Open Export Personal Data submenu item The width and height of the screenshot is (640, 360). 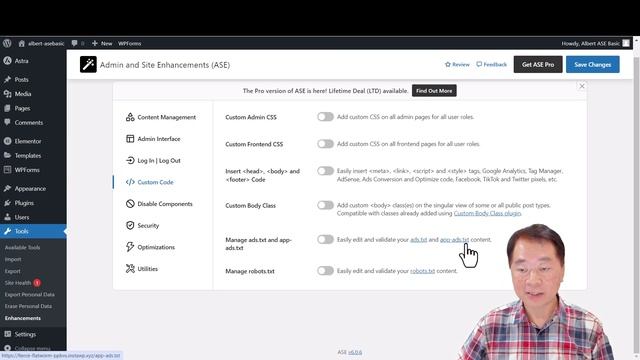coord(30,295)
